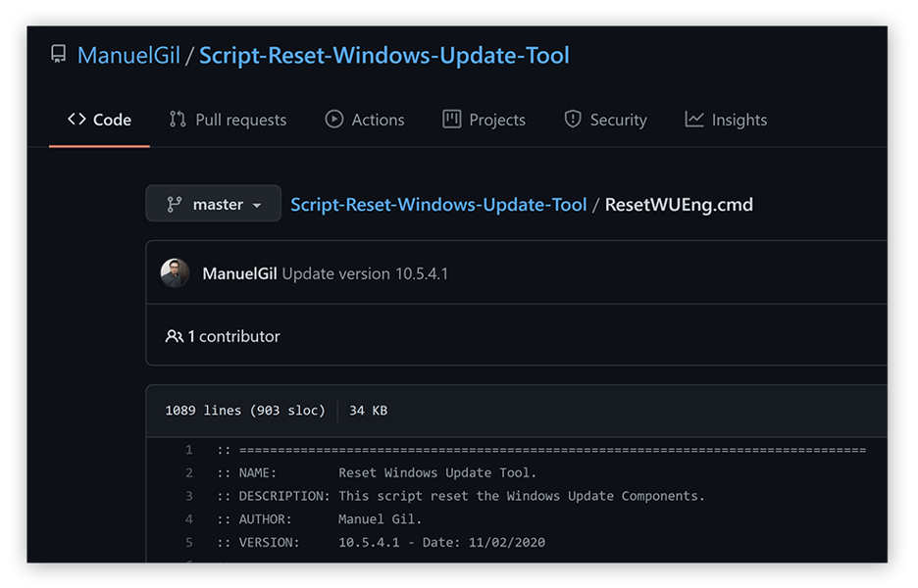Click the Update version 10.5.4.1 commit message
Viewport: 918px width, 588px height.
click(365, 273)
